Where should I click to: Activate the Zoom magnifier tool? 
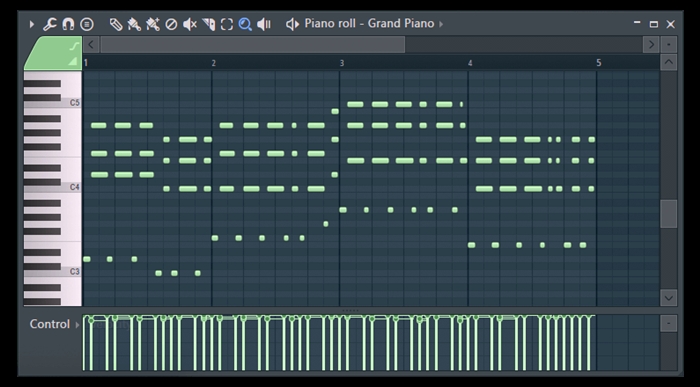click(245, 24)
